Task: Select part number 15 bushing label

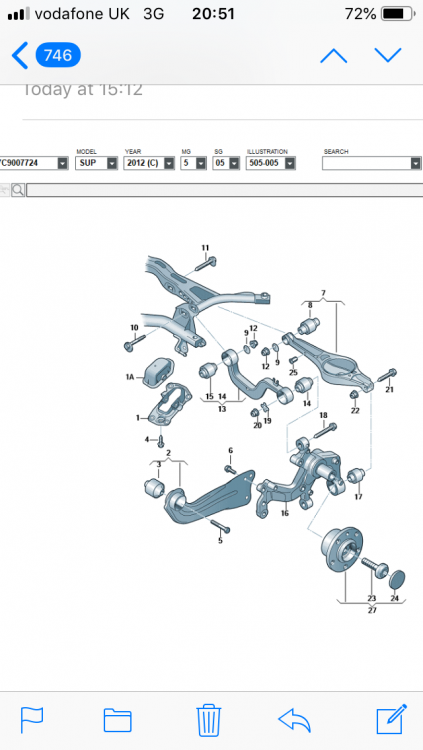Action: 209,396
